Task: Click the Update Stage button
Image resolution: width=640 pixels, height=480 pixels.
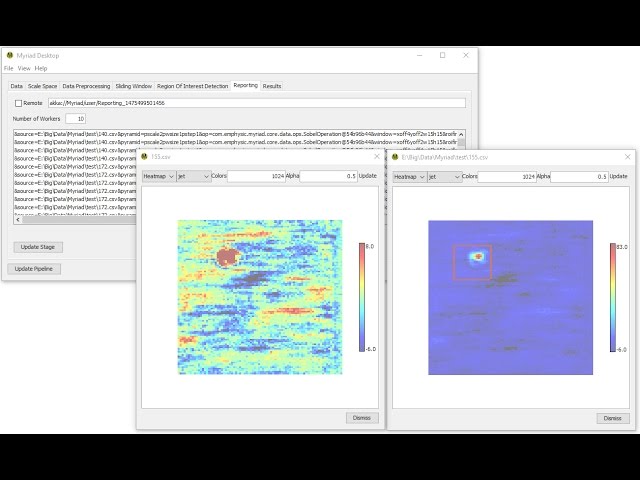Action: [38, 247]
